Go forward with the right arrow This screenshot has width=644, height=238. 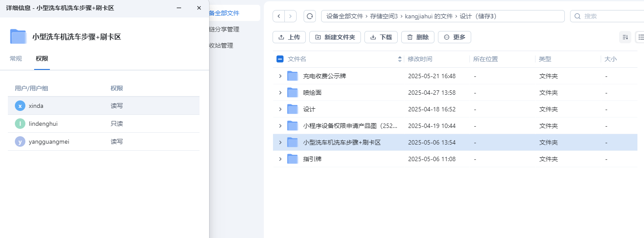click(x=290, y=16)
